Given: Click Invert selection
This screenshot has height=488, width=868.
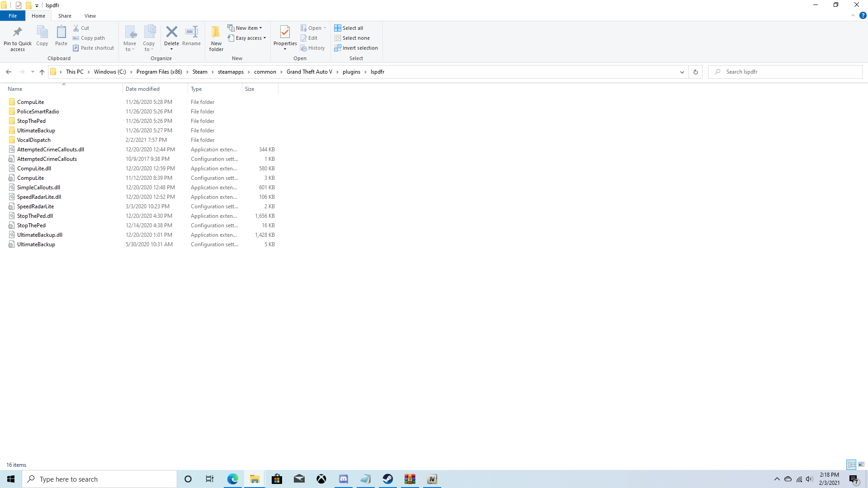Looking at the screenshot, I should pos(356,48).
